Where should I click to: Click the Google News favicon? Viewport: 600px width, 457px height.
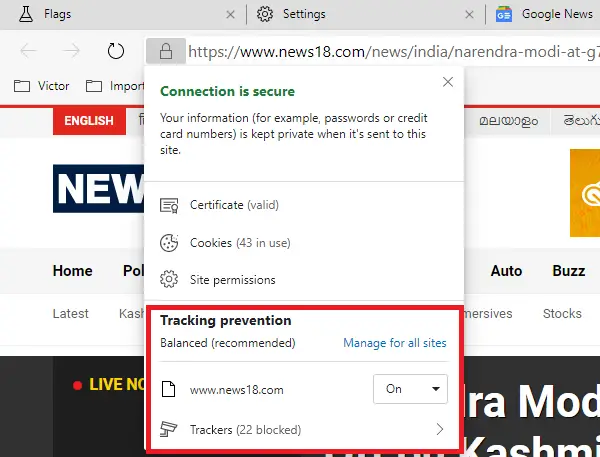[x=504, y=15]
